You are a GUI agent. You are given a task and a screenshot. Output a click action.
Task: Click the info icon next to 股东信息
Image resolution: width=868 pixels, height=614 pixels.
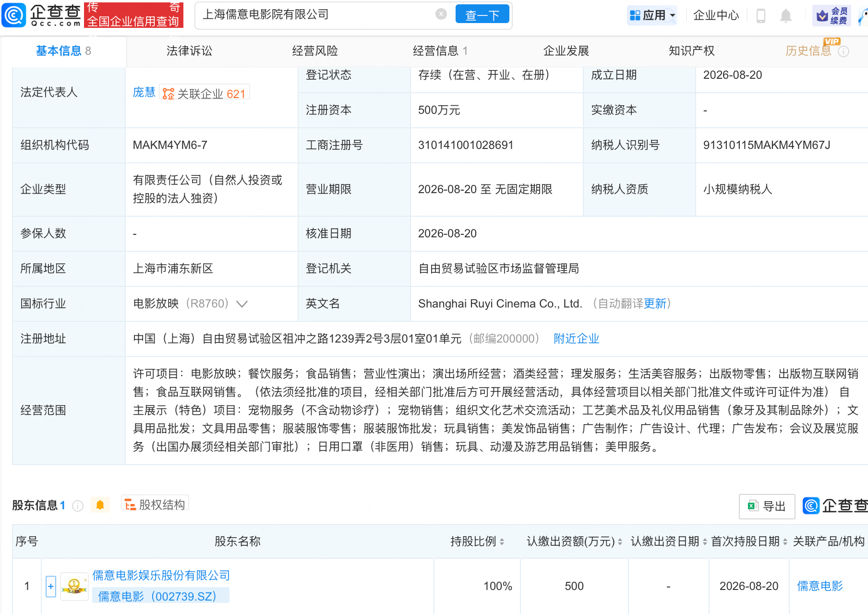78,505
